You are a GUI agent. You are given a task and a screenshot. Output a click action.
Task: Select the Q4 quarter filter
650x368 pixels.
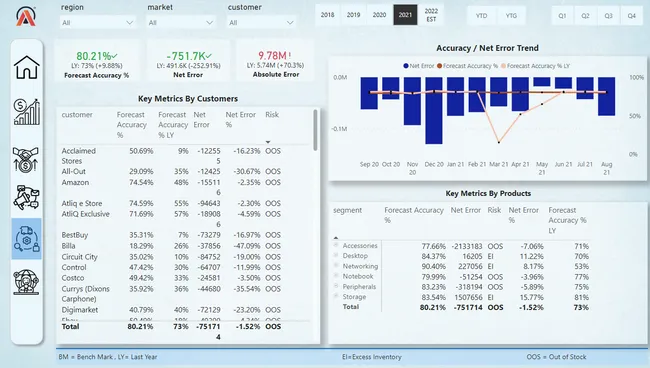pyautogui.click(x=631, y=16)
